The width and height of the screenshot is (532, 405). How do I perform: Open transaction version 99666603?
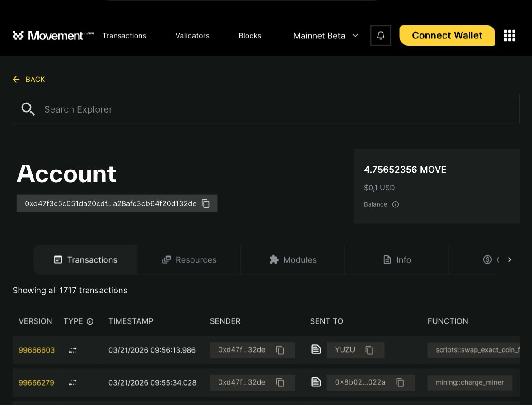pyautogui.click(x=36, y=350)
